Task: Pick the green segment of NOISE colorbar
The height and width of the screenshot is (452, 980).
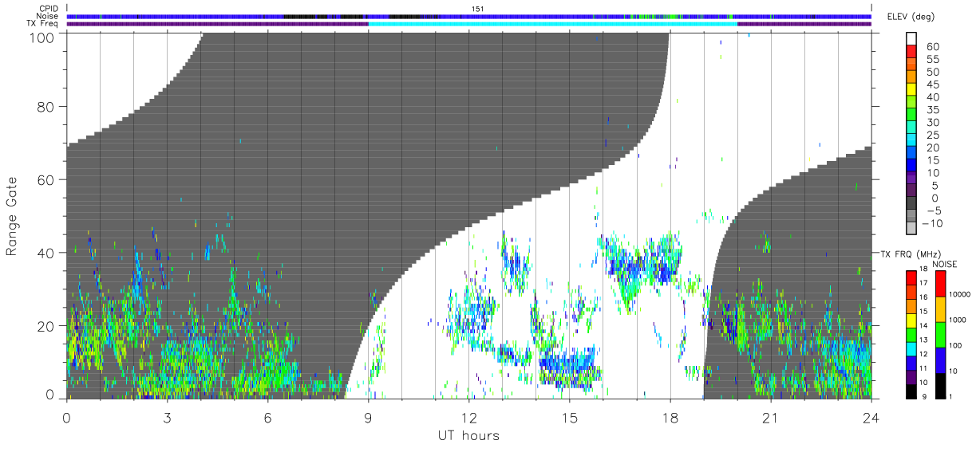Action: 940,334
